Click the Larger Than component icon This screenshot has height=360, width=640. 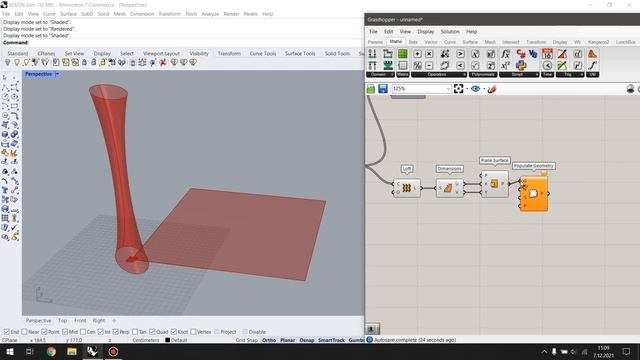tap(460, 53)
